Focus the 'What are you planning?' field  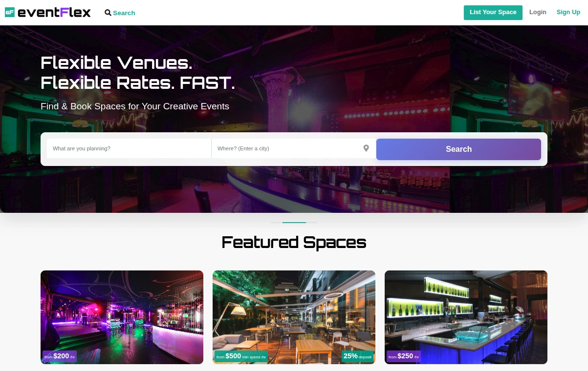[x=129, y=148]
